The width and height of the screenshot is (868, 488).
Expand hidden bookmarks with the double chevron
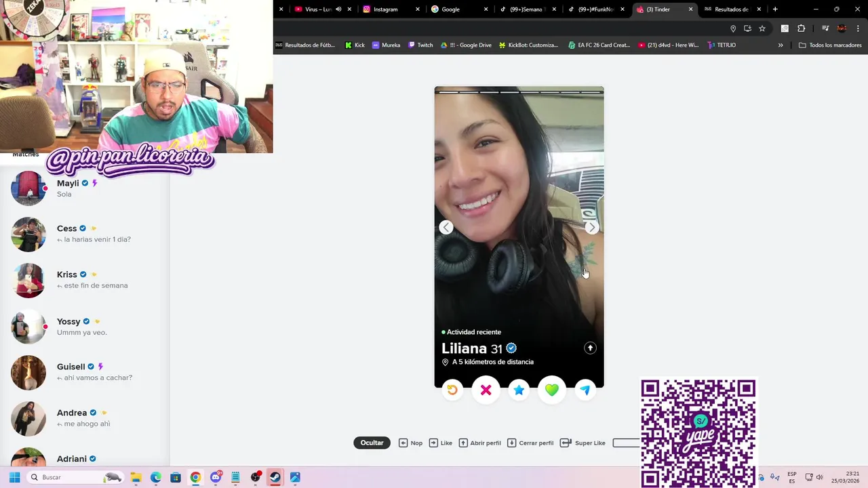(x=781, y=45)
